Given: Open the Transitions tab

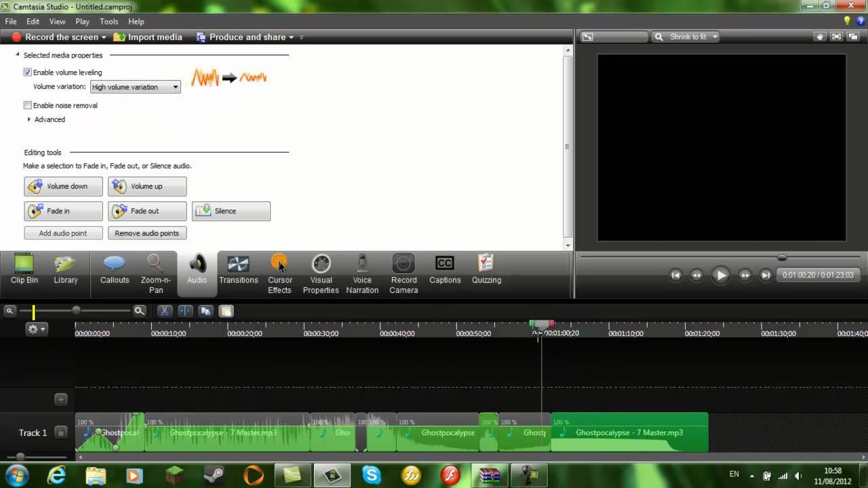Looking at the screenshot, I should [x=238, y=270].
